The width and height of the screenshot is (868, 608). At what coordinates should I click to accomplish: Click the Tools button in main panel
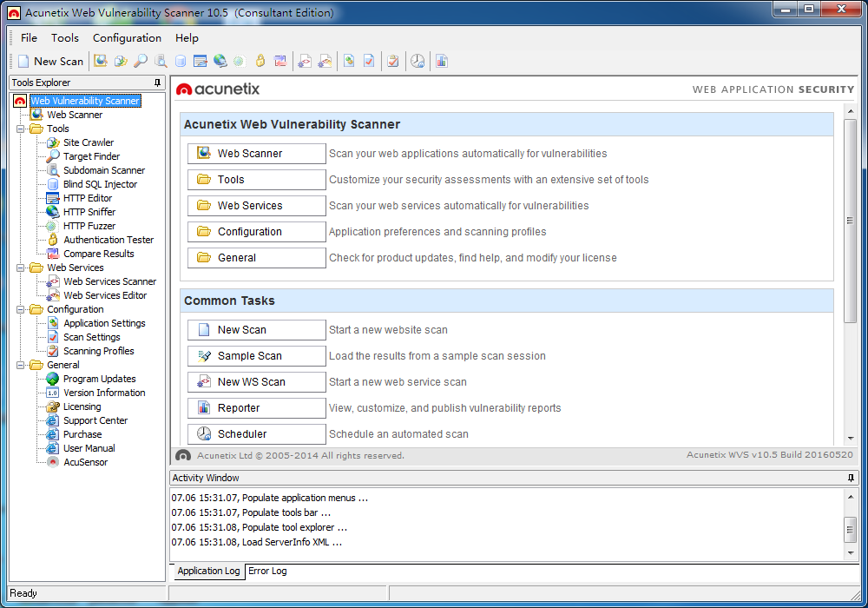click(x=256, y=180)
